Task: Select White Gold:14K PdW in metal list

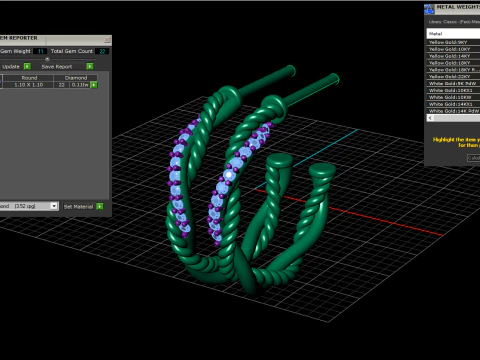Action: click(453, 111)
